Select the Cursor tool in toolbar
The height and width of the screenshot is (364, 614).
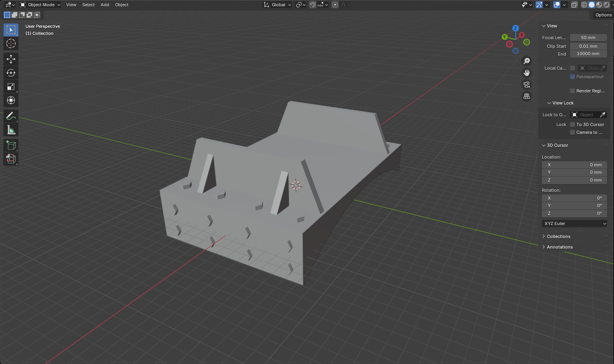pos(11,44)
